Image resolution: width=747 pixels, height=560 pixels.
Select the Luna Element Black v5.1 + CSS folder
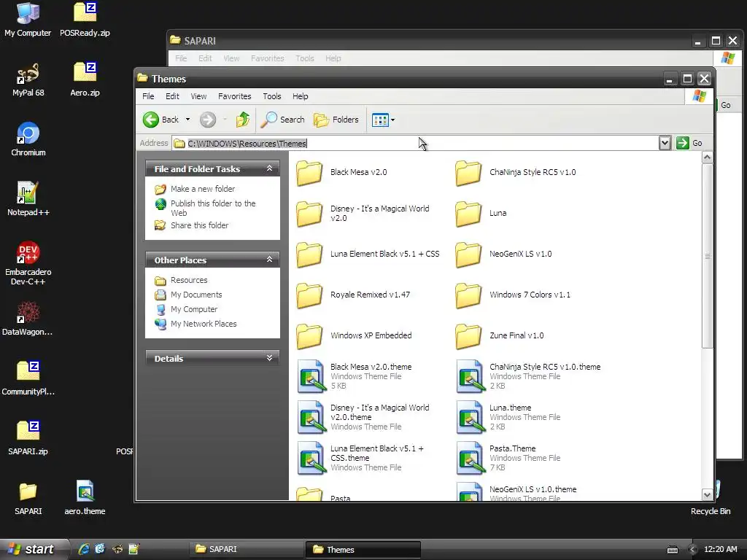(x=368, y=254)
